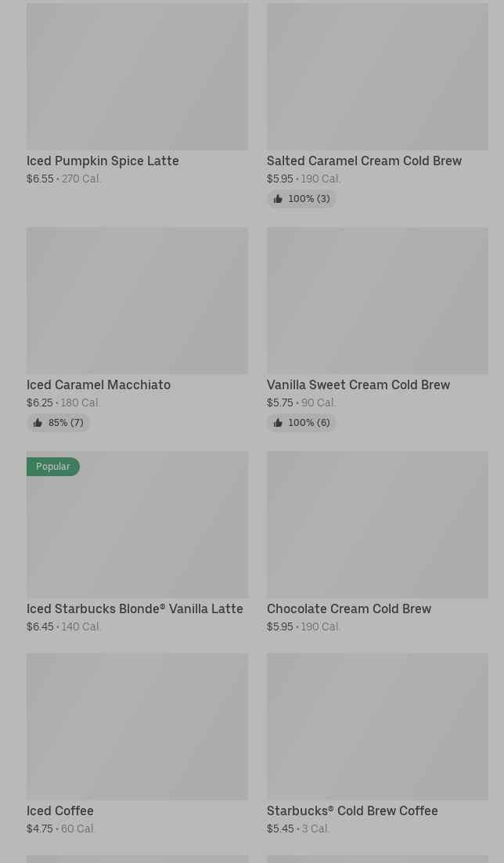Click the Chocolate Cream Cold Brew title
This screenshot has height=863, width=504.
pos(349,608)
